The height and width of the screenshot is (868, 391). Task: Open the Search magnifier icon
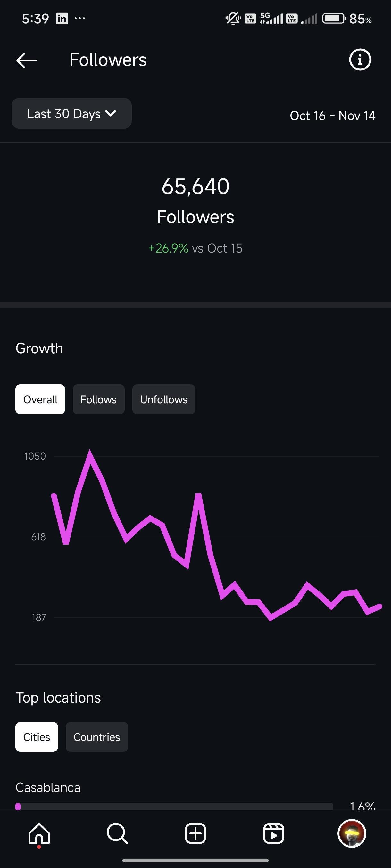coord(117,833)
